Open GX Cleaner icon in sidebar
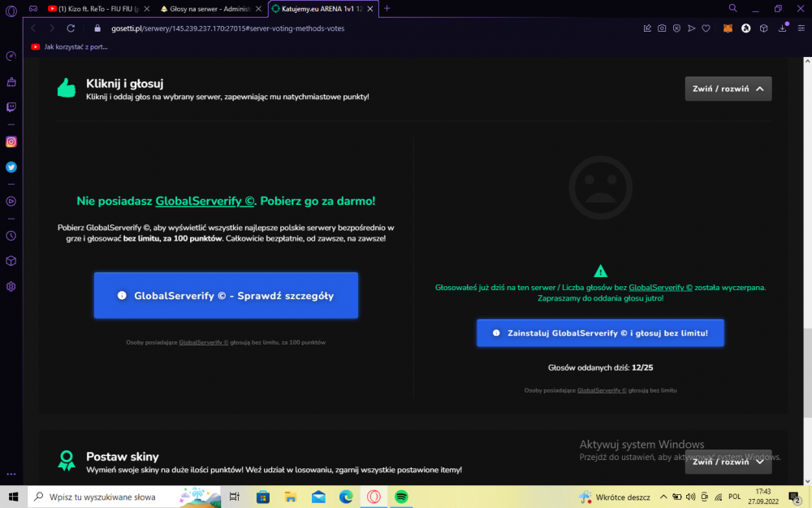 click(x=11, y=82)
